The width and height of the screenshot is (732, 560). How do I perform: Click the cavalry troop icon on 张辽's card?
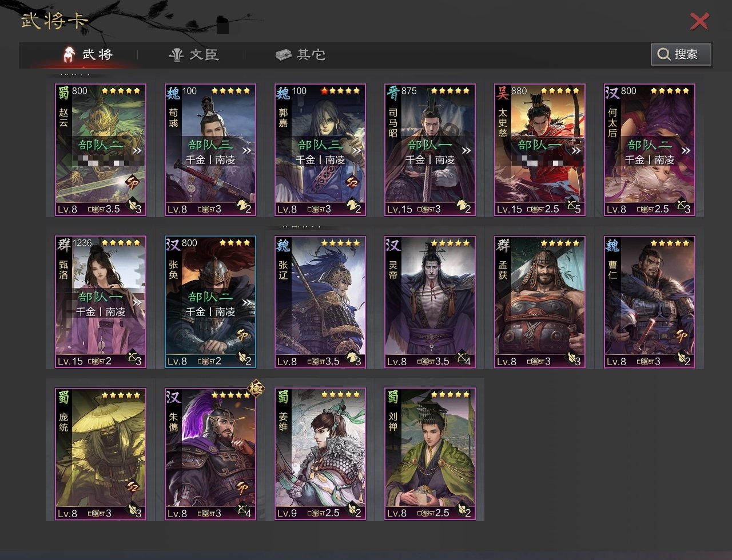352,357
